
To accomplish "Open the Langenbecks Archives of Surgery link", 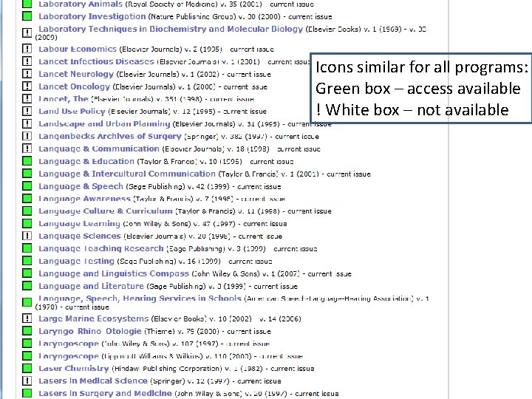I will (110, 137).
